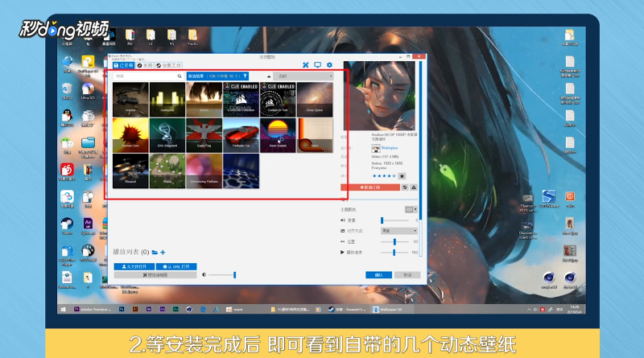The image size is (644, 358).
Task: Open the Windows Start button
Action: [x=64, y=309]
